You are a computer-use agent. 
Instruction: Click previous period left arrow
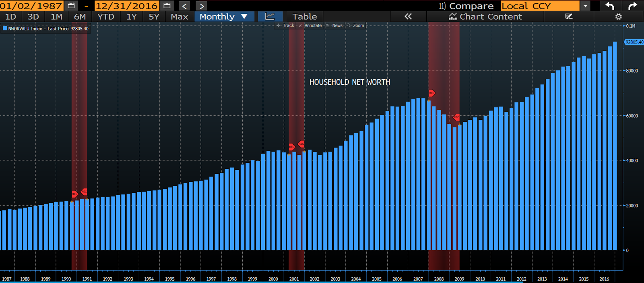coord(184,6)
